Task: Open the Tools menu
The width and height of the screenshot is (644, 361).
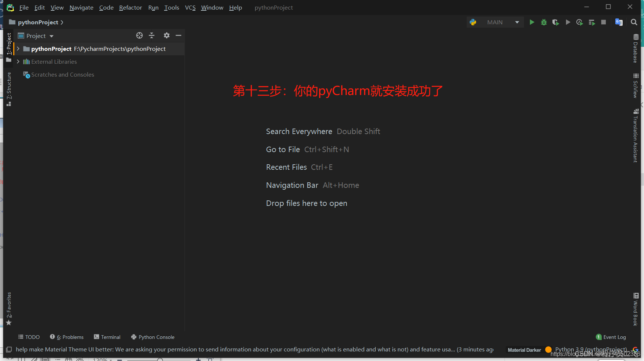Action: [x=171, y=7]
